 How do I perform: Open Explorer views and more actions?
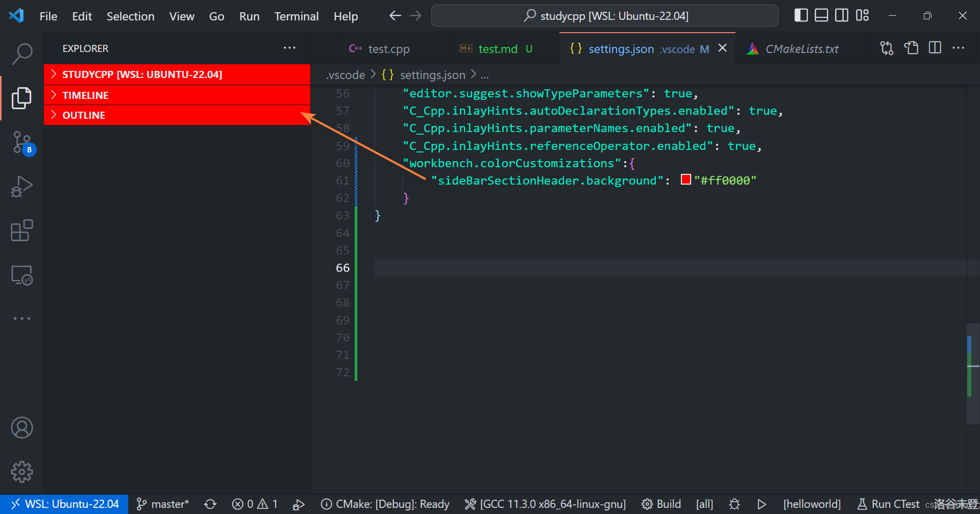[289, 48]
